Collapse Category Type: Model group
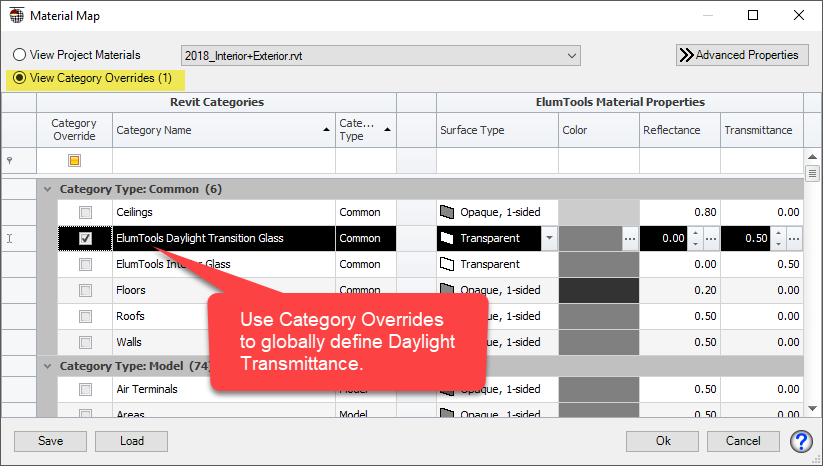Viewport: 823px width, 466px height. pos(48,366)
